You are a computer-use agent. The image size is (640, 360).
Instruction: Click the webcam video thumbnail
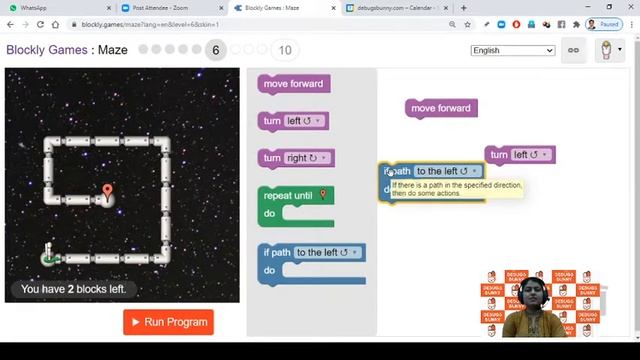click(x=540, y=304)
